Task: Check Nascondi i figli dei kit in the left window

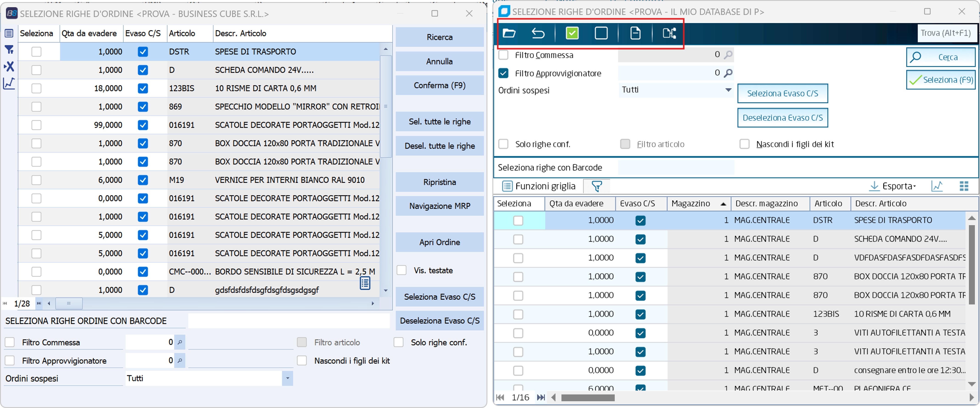Action: [x=302, y=360]
